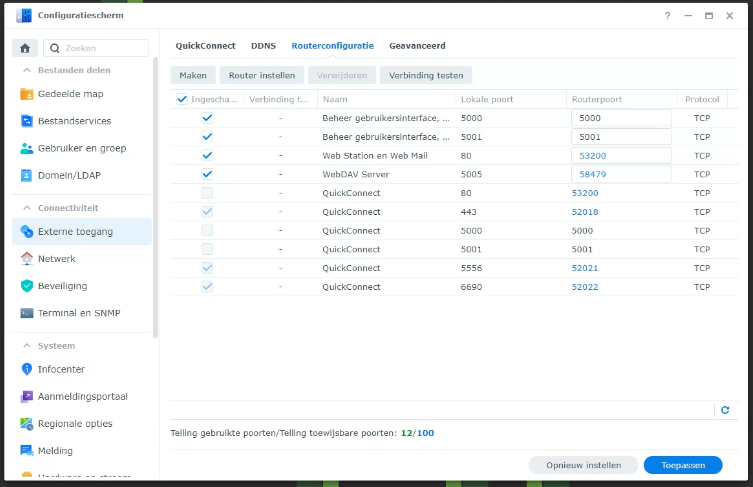Toggle QuickConnect port 443 checkbox

[207, 212]
